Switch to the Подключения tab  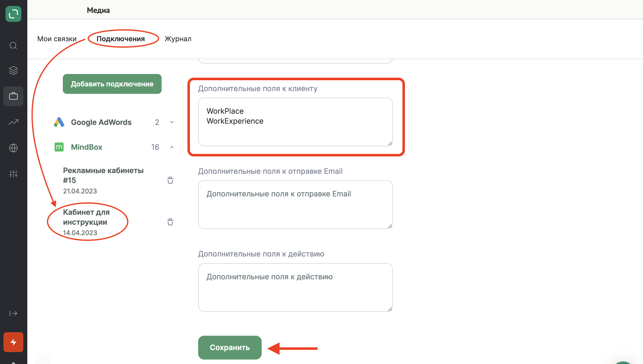(x=121, y=39)
